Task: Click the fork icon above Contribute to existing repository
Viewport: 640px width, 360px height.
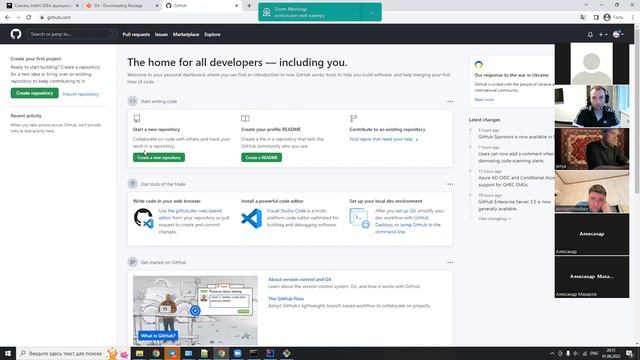Action: coord(353,118)
